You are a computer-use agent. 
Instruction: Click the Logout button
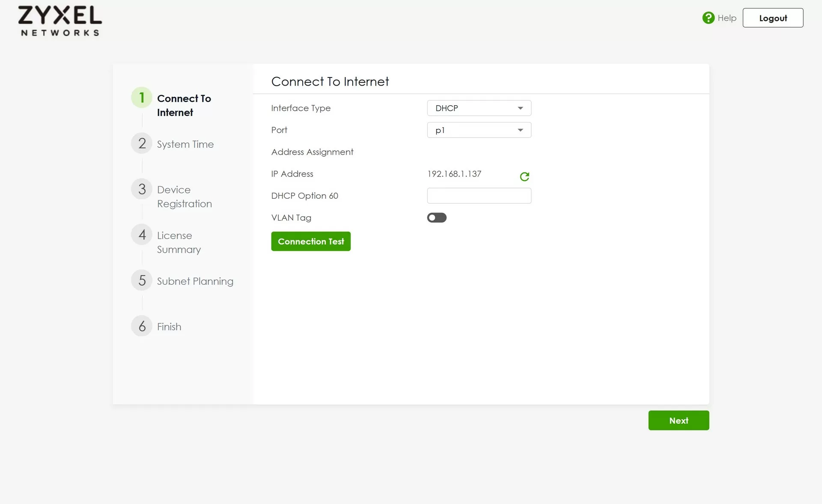pos(772,18)
